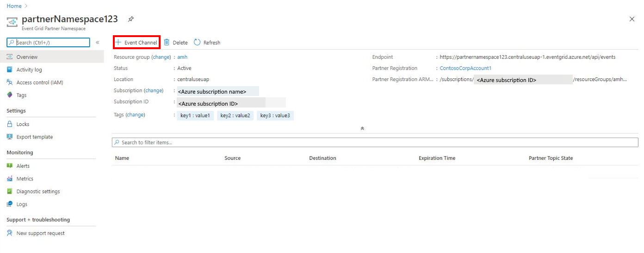Sort by the Source column header

click(x=233, y=158)
